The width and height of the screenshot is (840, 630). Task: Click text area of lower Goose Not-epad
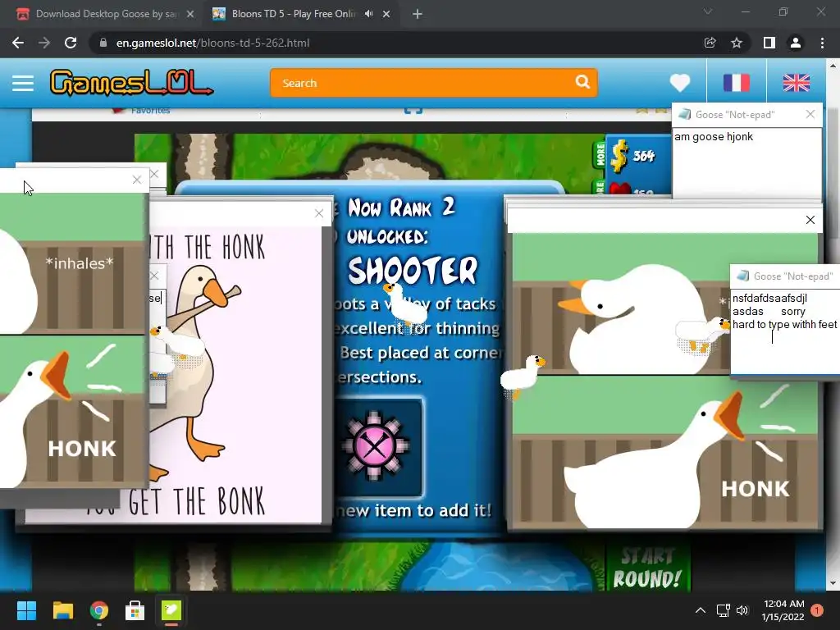tap(785, 331)
